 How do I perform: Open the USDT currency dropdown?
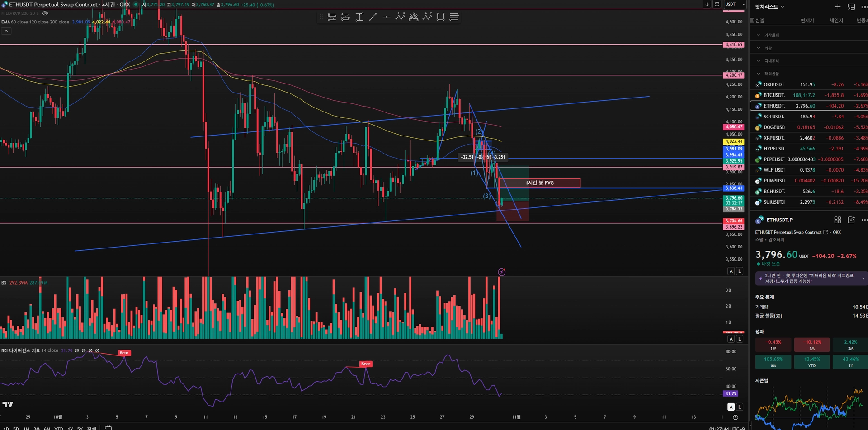click(x=736, y=4)
